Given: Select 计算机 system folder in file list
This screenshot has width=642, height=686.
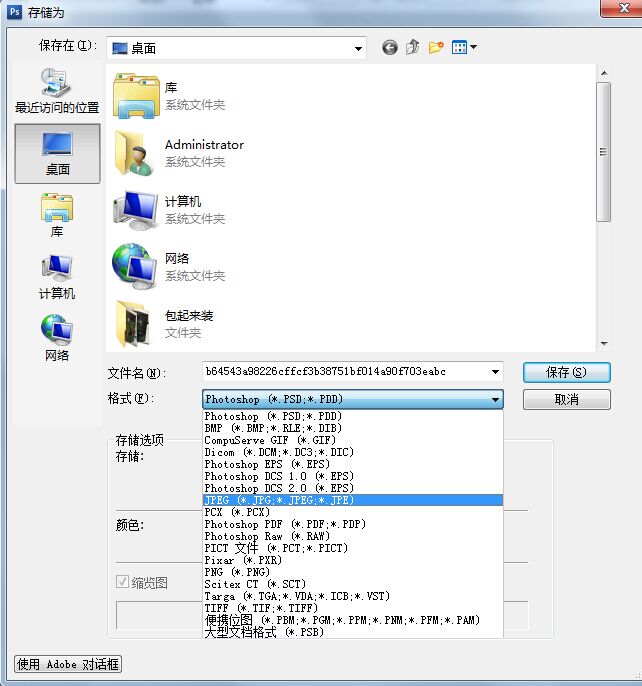Looking at the screenshot, I should (x=169, y=210).
